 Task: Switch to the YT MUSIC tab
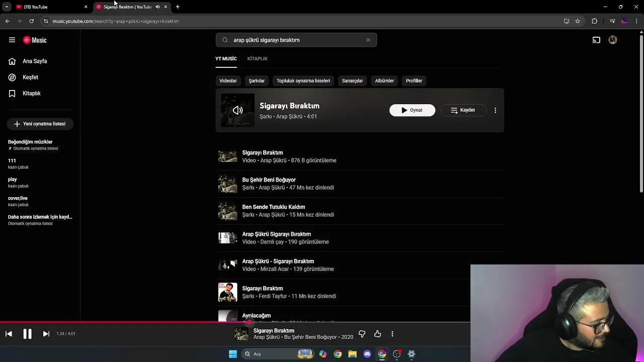click(x=226, y=59)
